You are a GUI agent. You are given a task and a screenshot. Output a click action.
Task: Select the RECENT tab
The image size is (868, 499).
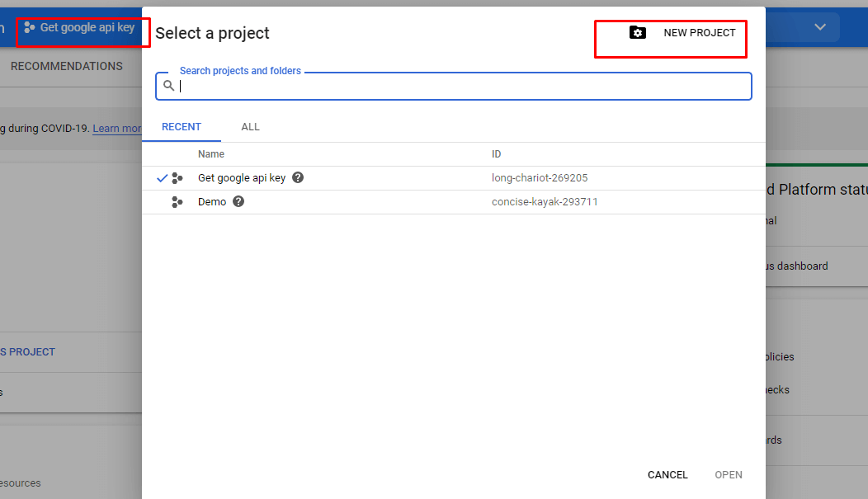point(182,126)
